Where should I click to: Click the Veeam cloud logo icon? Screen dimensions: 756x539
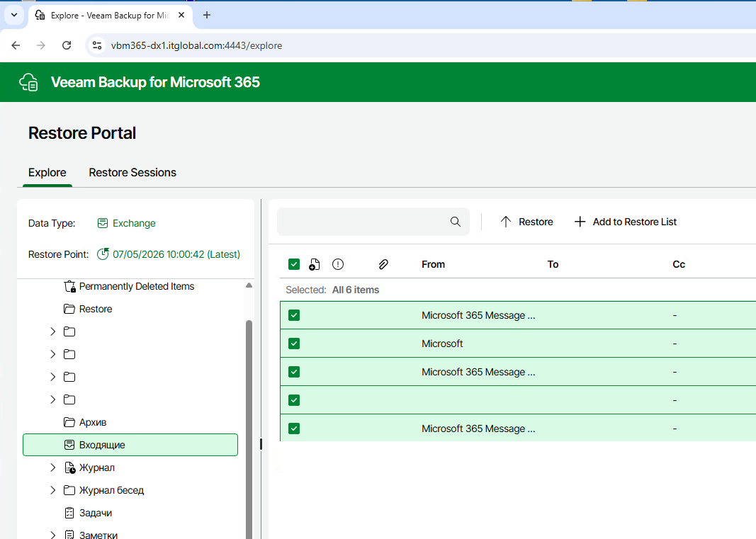(28, 82)
